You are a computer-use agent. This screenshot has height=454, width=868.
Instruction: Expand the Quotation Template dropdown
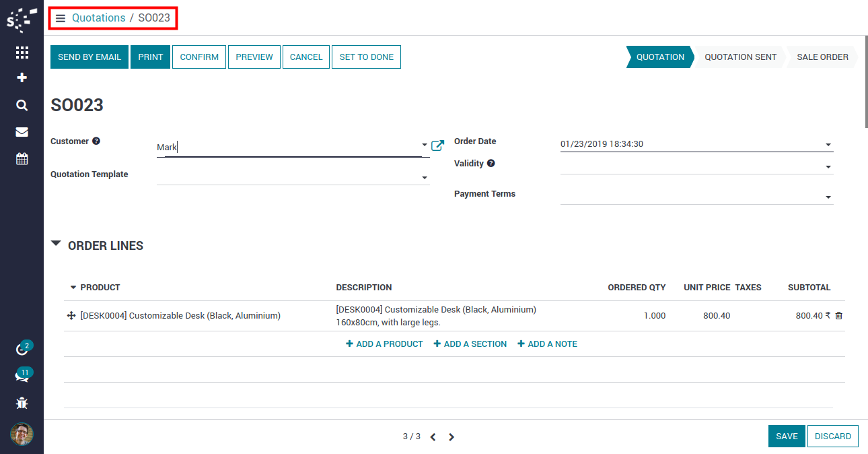pos(425,178)
